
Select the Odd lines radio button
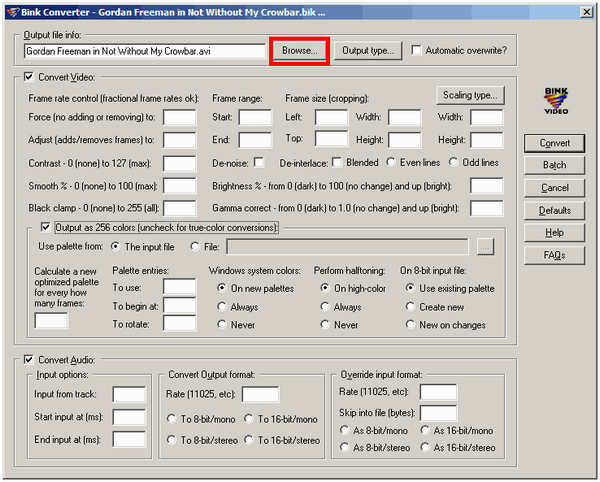tap(453, 162)
